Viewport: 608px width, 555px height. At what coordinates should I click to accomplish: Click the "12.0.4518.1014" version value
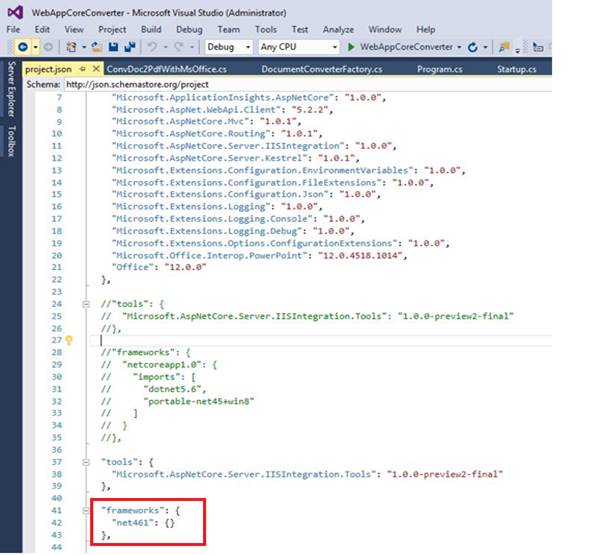(360, 256)
